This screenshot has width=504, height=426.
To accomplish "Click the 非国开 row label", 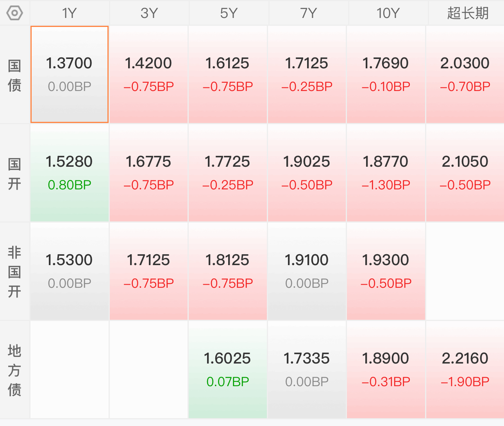I will pyautogui.click(x=14, y=272).
